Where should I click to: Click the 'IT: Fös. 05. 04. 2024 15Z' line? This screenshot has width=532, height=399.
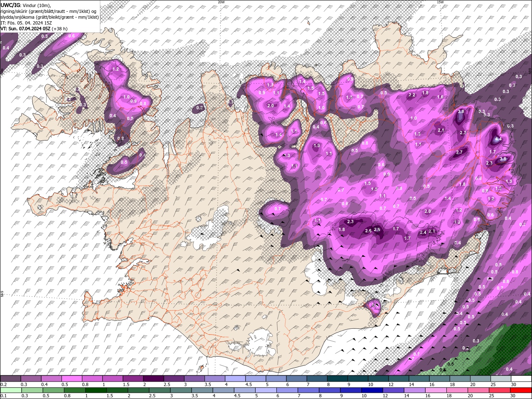[26, 22]
